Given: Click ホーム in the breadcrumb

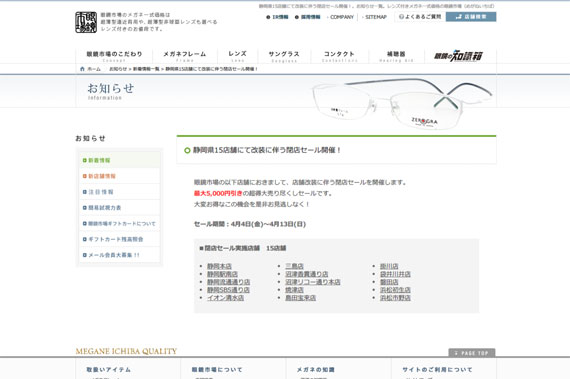Looking at the screenshot, I should click(94, 69).
